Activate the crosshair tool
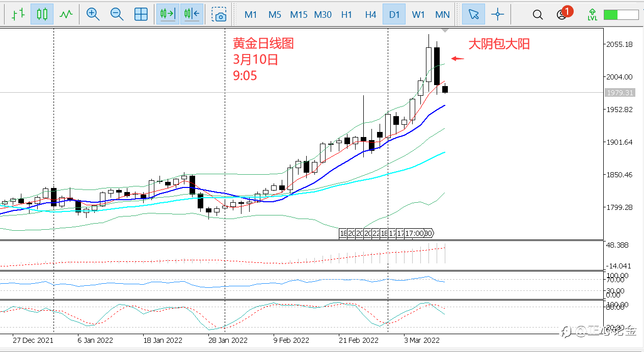Screen dimensions: 644x352 tap(498, 14)
